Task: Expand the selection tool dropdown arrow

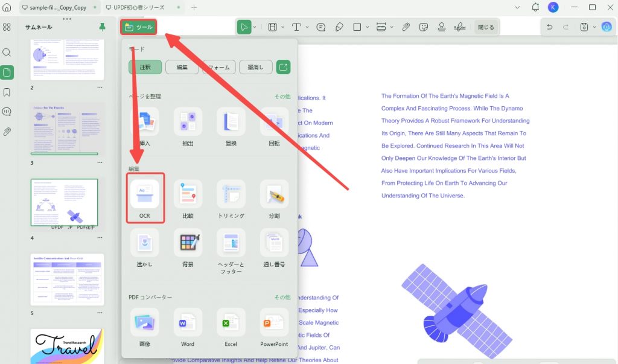Action: 255,27
